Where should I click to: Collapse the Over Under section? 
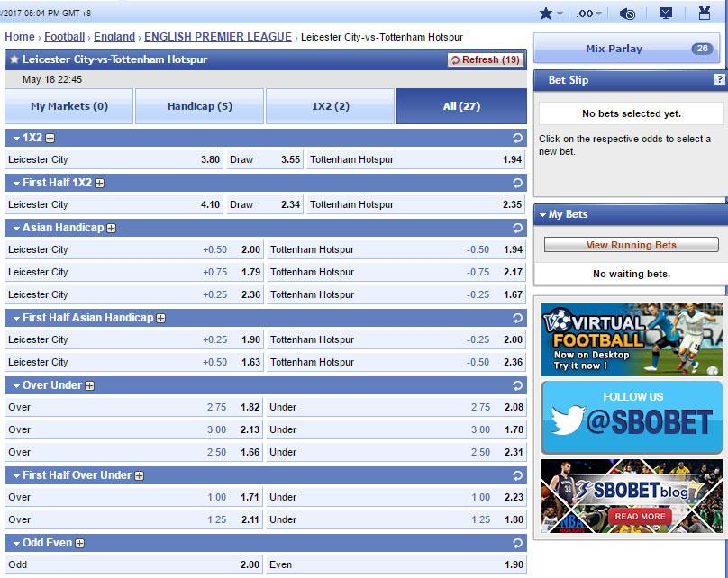(16, 386)
